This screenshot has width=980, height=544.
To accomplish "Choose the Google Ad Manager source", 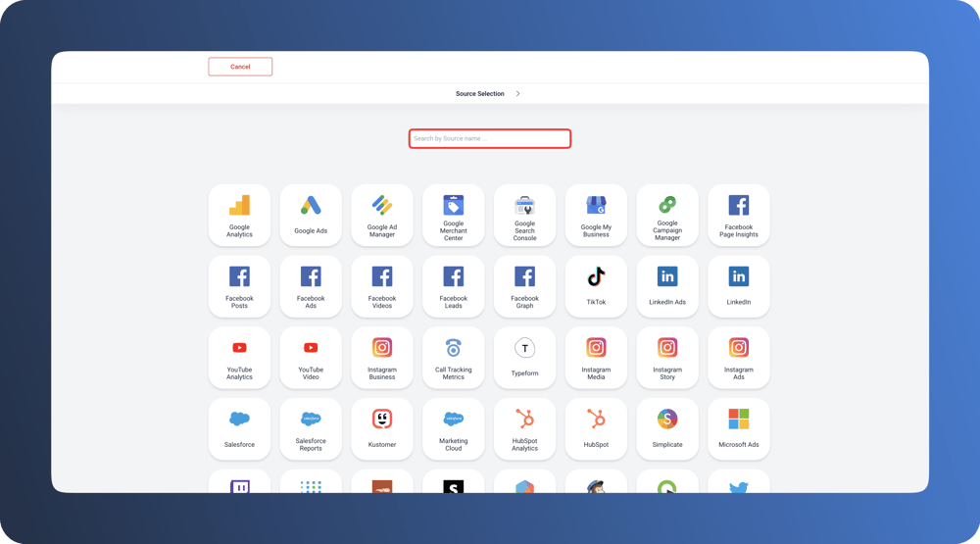I will pos(382,215).
